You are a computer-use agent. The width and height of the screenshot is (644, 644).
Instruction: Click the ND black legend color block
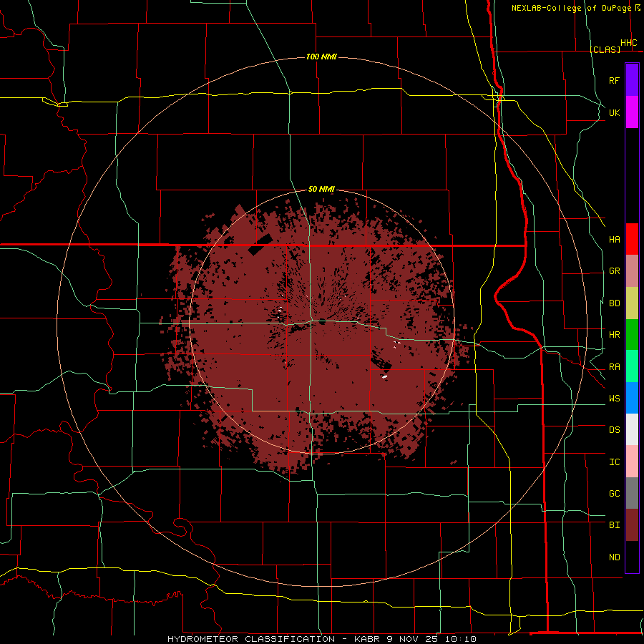click(632, 557)
